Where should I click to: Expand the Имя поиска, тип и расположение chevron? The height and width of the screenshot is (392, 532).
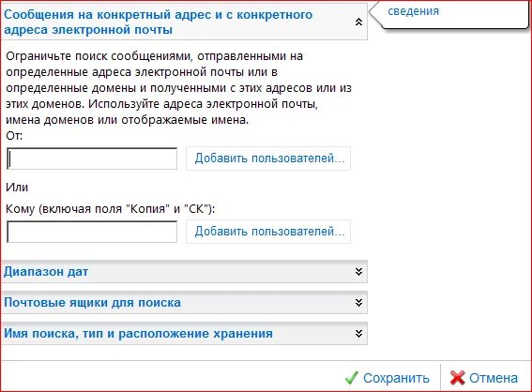coord(358,334)
